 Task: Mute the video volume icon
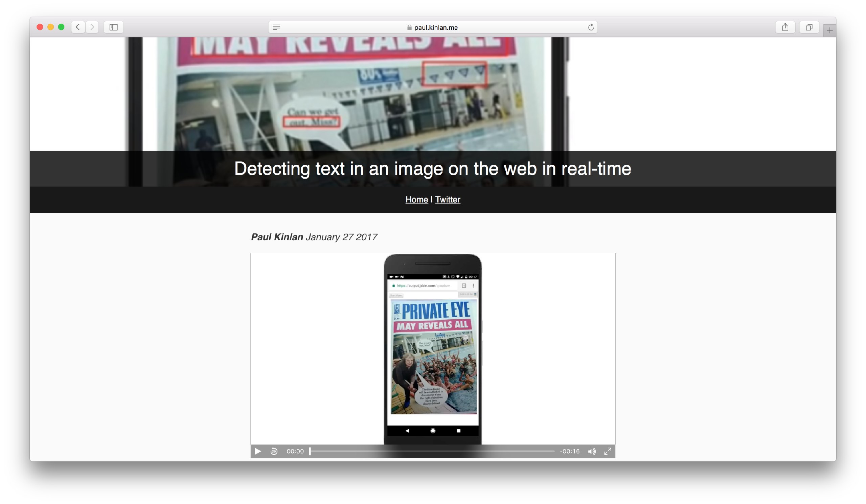click(592, 452)
